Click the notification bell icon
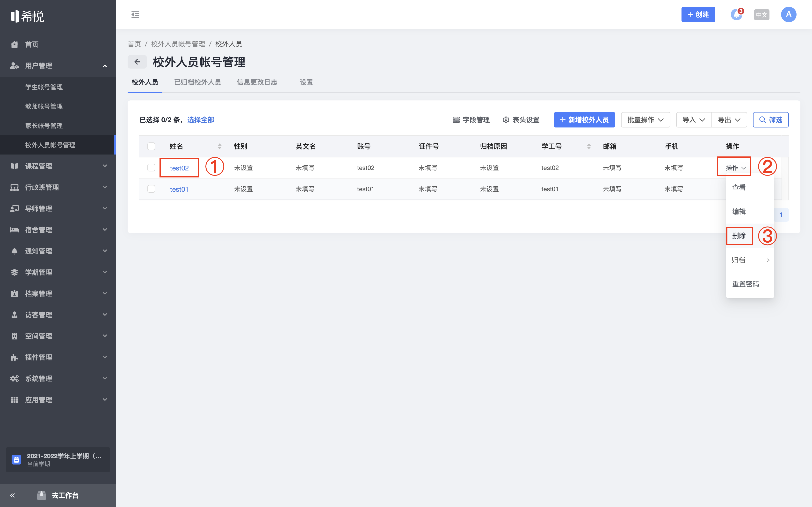 pyautogui.click(x=737, y=14)
